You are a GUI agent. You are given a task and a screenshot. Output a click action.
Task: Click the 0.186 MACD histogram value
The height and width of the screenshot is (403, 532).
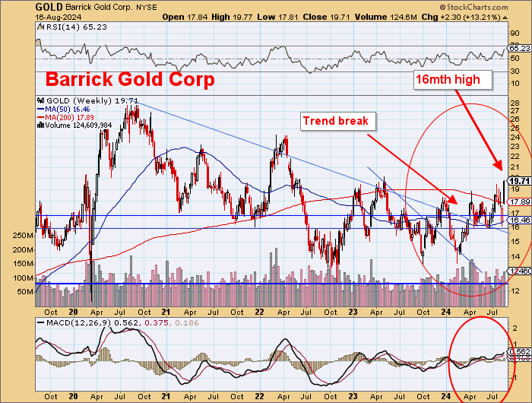[187, 323]
